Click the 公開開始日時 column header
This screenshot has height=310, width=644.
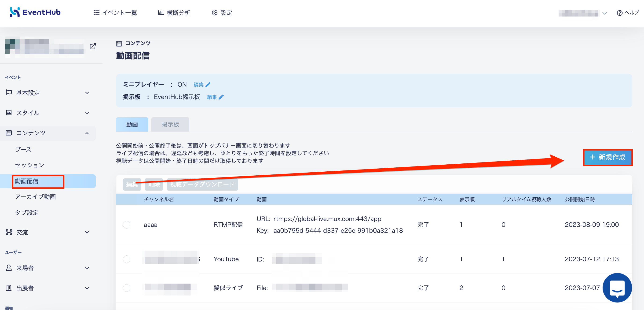coord(580,199)
